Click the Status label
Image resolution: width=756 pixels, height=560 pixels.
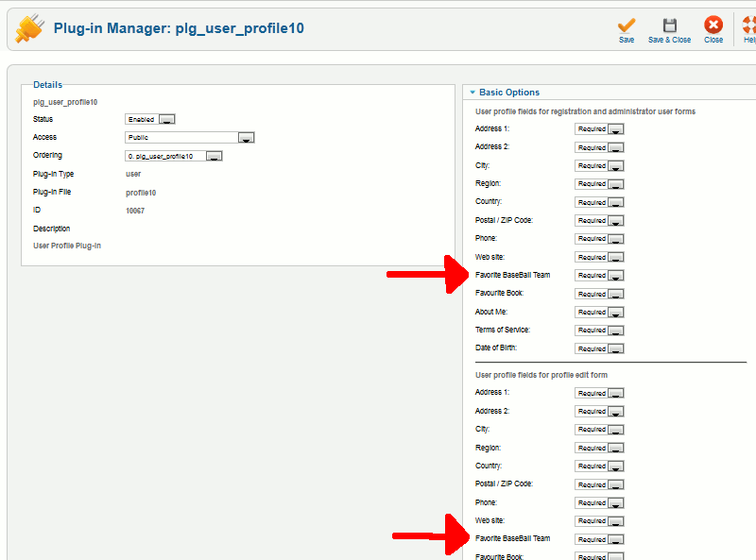coord(43,119)
